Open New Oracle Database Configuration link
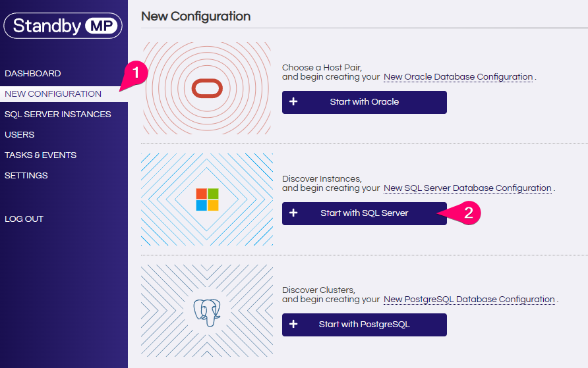The height and width of the screenshot is (368, 588). click(458, 77)
